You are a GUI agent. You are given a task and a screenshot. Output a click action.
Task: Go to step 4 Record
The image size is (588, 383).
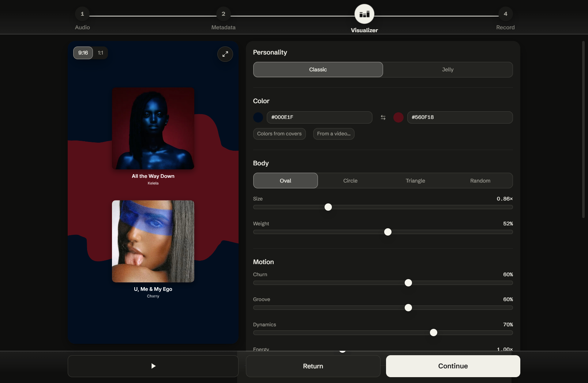tap(505, 14)
